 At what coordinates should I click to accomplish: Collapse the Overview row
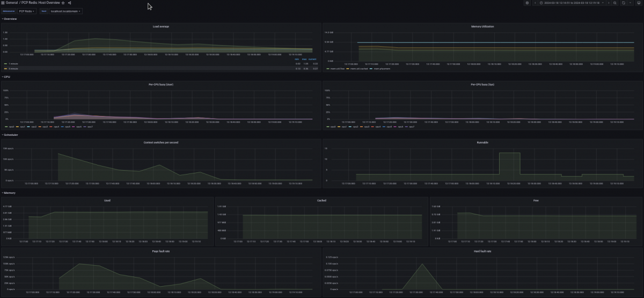[x=9, y=19]
